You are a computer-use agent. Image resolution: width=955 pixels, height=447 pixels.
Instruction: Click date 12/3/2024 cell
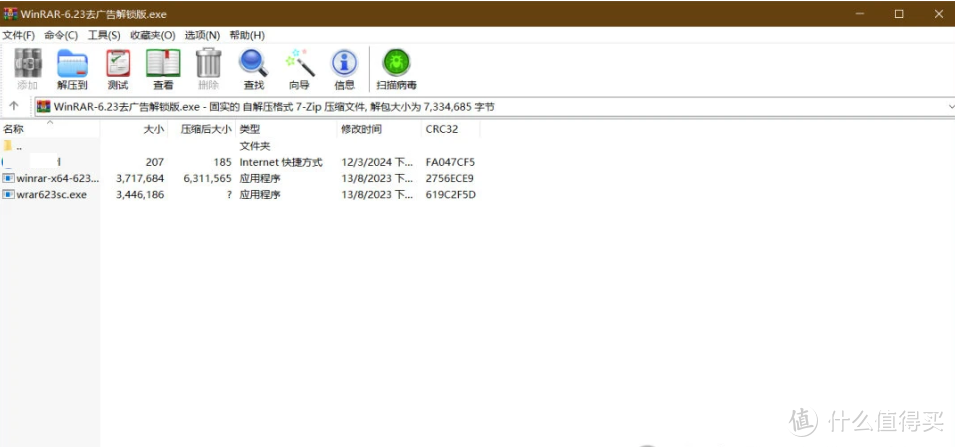tap(377, 163)
